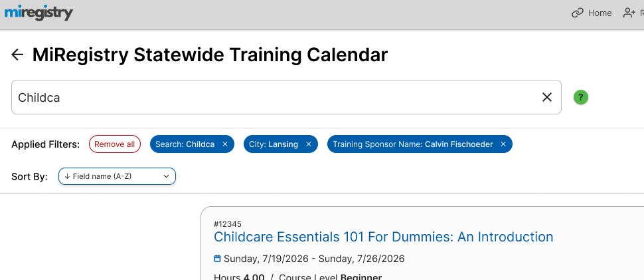This screenshot has width=644, height=280.
Task: Remove the City: Lansing filter
Action: pos(309,144)
